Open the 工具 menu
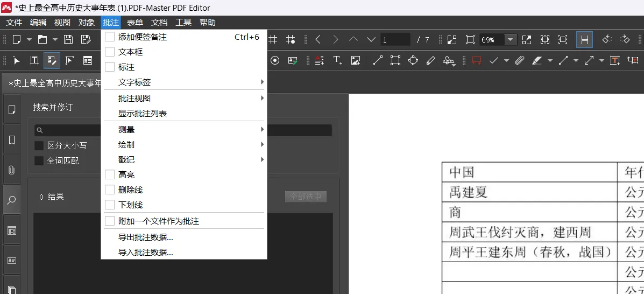This screenshot has width=644, height=294. (x=183, y=22)
